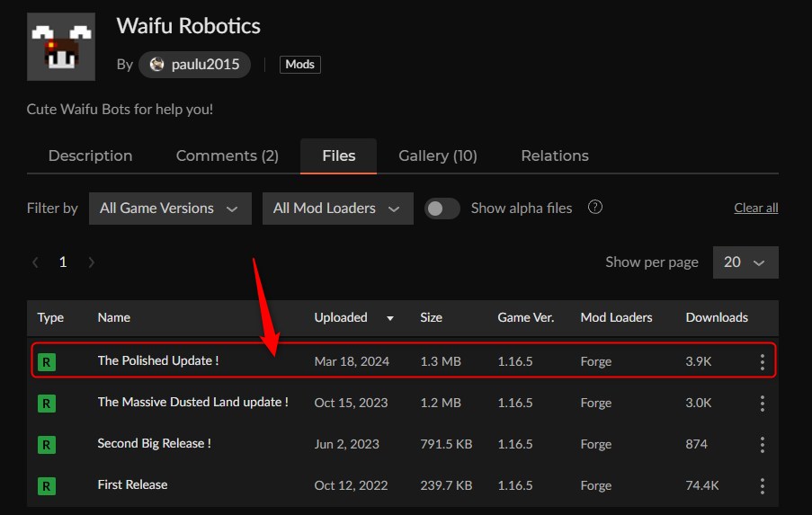Select the Files tab

(339, 155)
